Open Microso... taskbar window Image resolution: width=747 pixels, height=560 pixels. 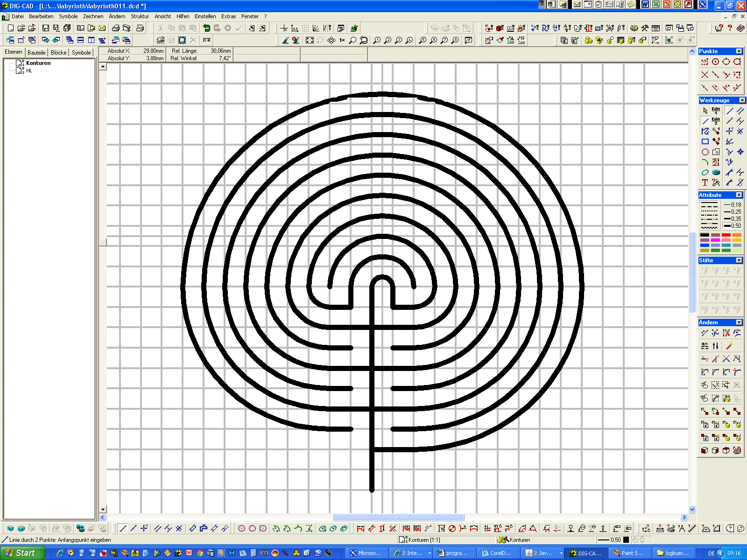(x=367, y=553)
